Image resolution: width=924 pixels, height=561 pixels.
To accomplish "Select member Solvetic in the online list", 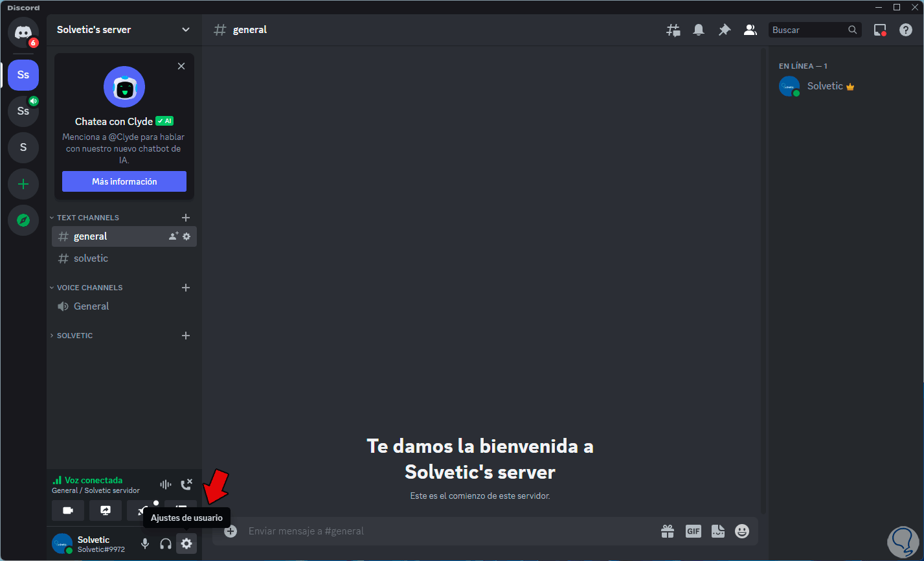I will pyautogui.click(x=843, y=86).
